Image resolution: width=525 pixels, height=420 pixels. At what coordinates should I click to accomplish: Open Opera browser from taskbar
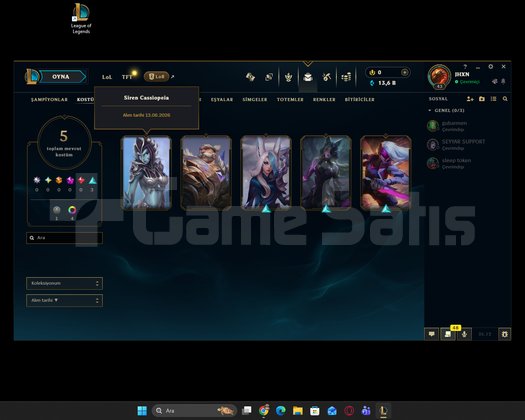349,411
